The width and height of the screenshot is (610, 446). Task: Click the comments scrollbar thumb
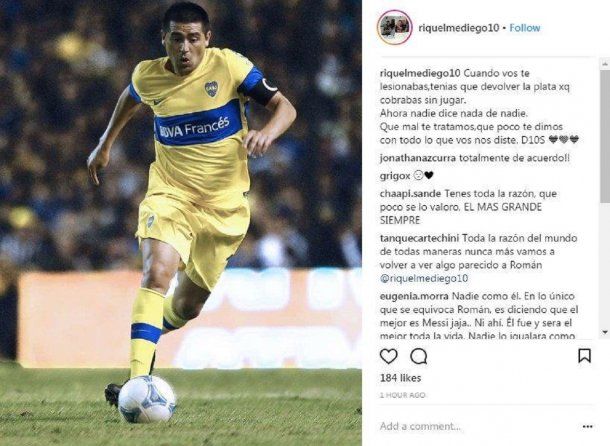coord(605,136)
